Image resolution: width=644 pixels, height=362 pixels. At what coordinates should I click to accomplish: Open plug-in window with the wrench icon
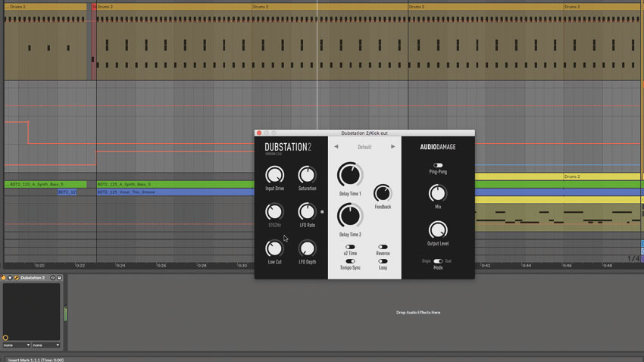pos(17,278)
